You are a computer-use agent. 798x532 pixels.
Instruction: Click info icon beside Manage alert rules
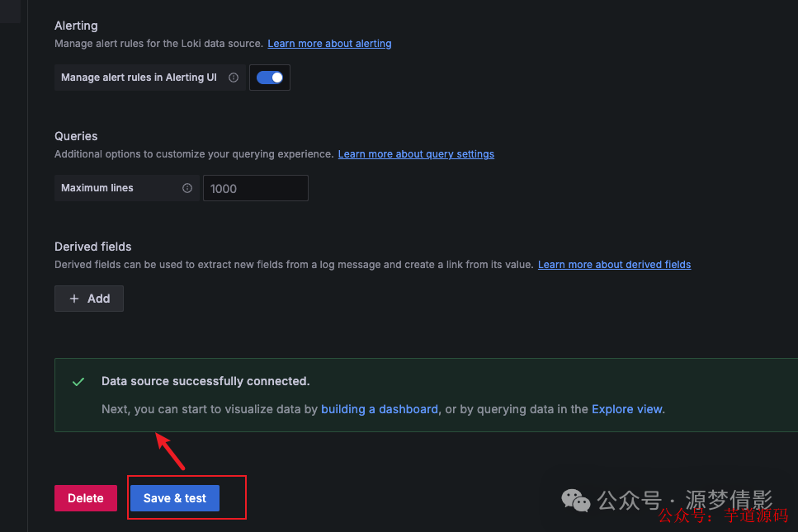coord(234,78)
